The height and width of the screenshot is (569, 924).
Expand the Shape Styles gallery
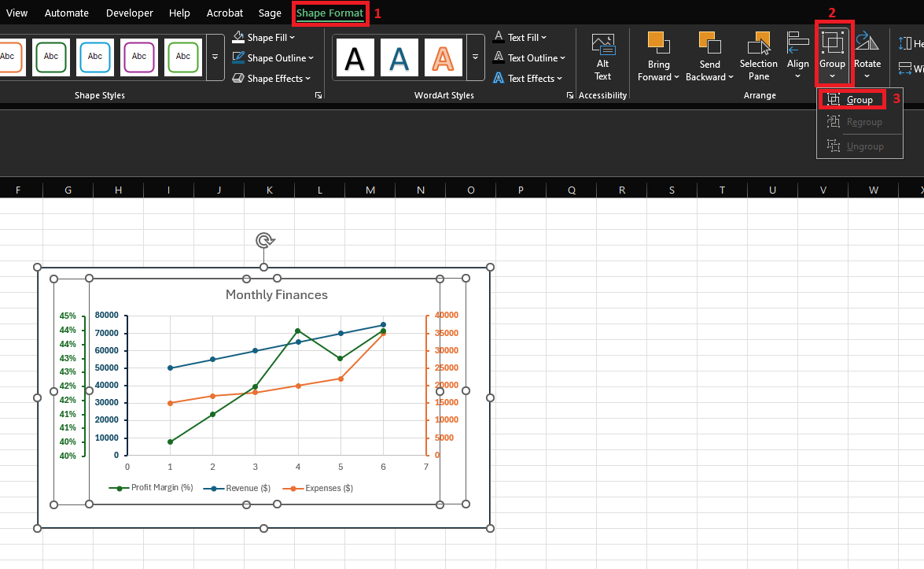point(214,57)
